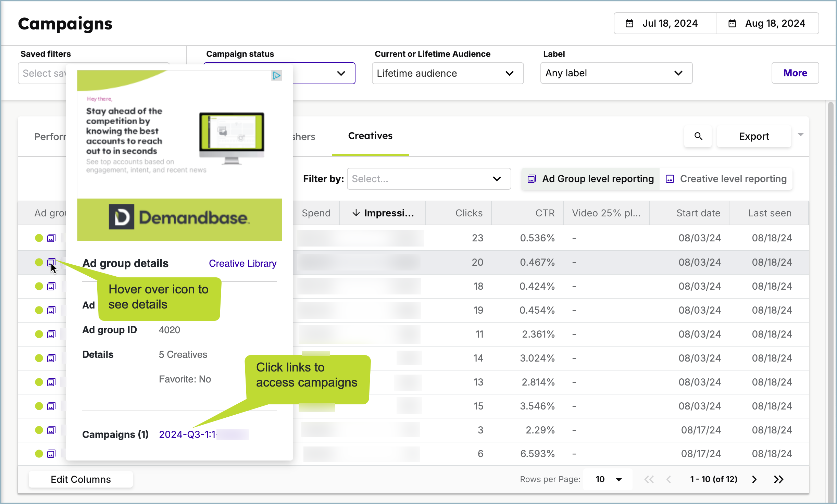The height and width of the screenshot is (504, 837).
Task: Click the green status dot in the 0.536% CTR row
Action: (x=39, y=238)
